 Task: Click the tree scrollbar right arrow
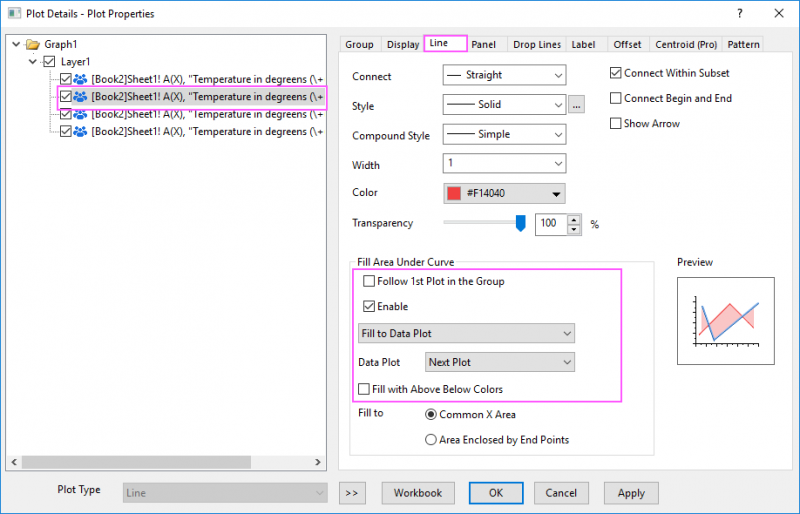(318, 462)
